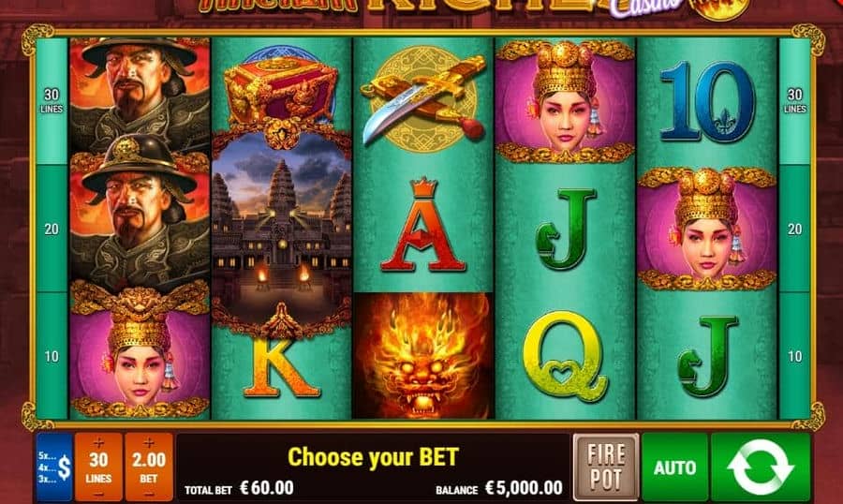The image size is (843, 504).
Task: Decrease bet with the minus below BET
Action: coord(149,493)
